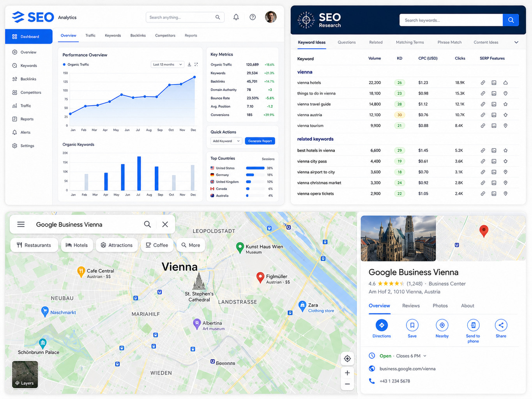Filter the map by Attractions
The width and height of the screenshot is (532, 399).
[117, 245]
